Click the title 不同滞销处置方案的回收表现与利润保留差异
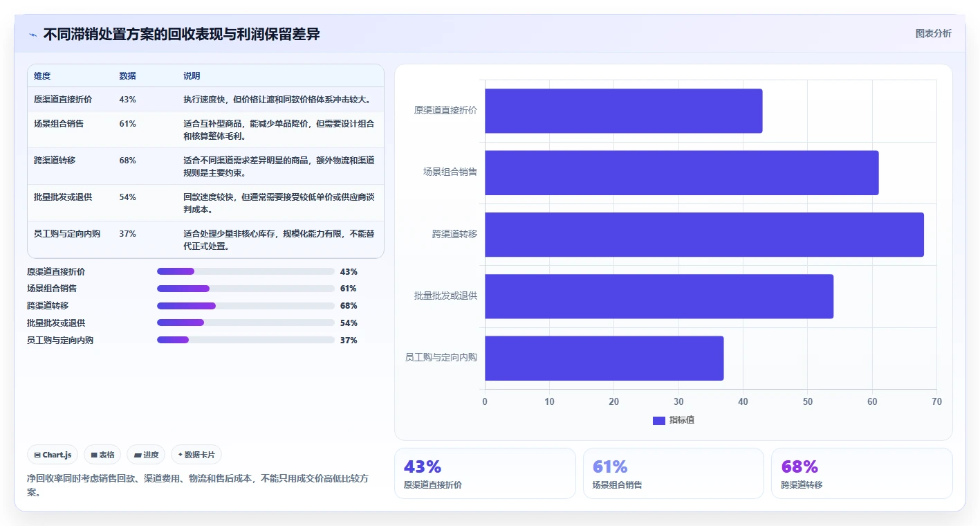The image size is (980, 526). pos(182,34)
